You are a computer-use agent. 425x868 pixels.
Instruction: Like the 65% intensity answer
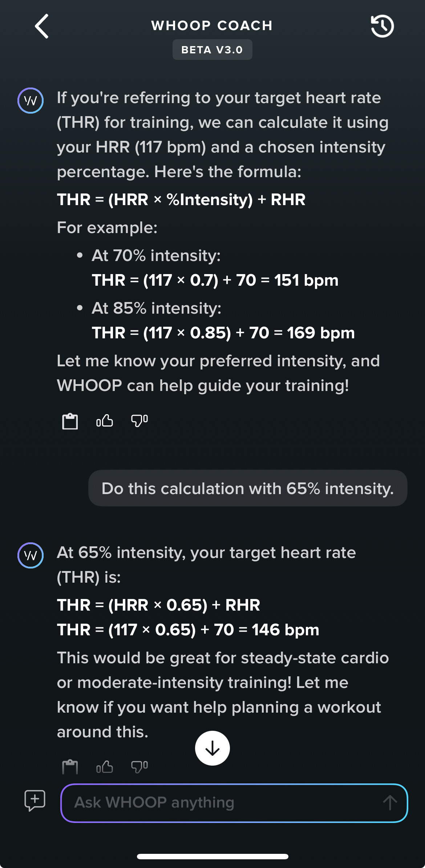105,767
